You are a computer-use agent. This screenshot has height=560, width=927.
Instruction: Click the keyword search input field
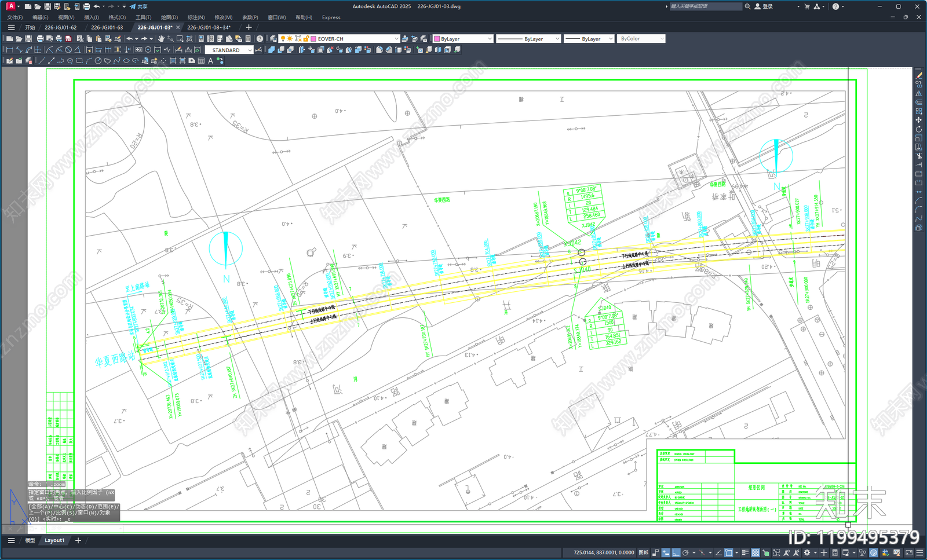pos(705,6)
